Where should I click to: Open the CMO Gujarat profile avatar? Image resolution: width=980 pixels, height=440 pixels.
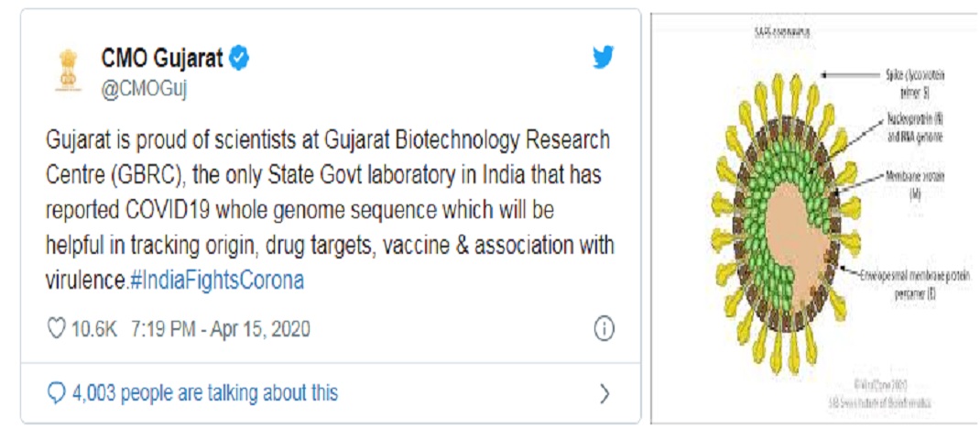[x=64, y=71]
